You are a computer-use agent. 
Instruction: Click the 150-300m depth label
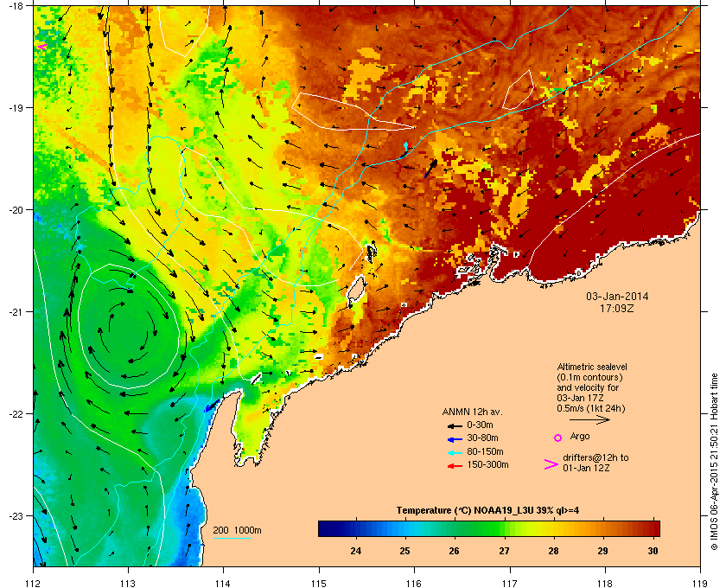point(487,464)
